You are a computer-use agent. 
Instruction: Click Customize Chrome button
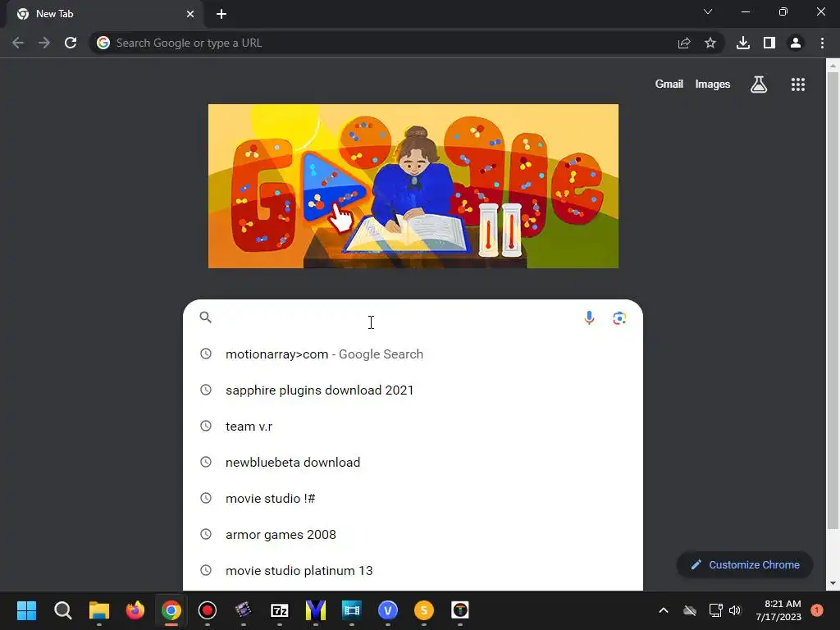click(x=745, y=564)
